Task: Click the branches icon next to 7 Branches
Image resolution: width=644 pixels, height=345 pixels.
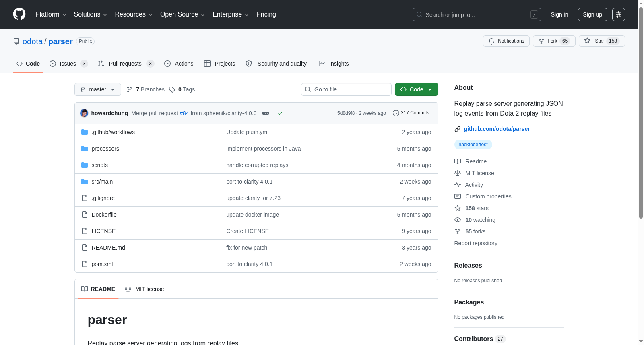Action: click(130, 89)
